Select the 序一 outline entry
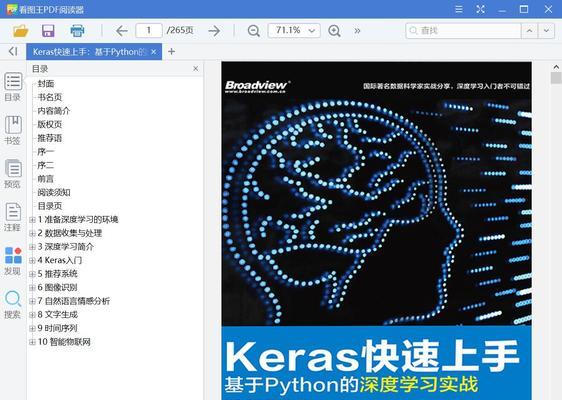 click(x=46, y=152)
